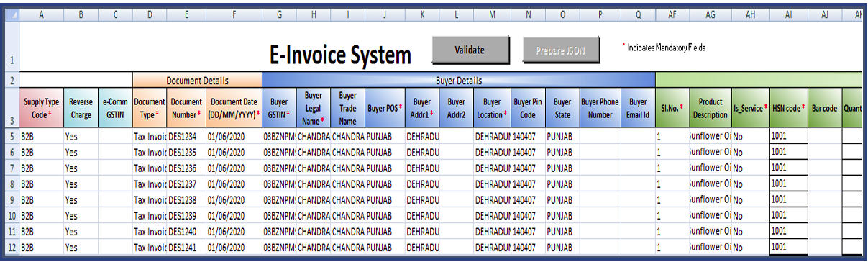The height and width of the screenshot is (262, 868).
Task: Select the Is_Service No cell in row 8
Action: [x=750, y=184]
